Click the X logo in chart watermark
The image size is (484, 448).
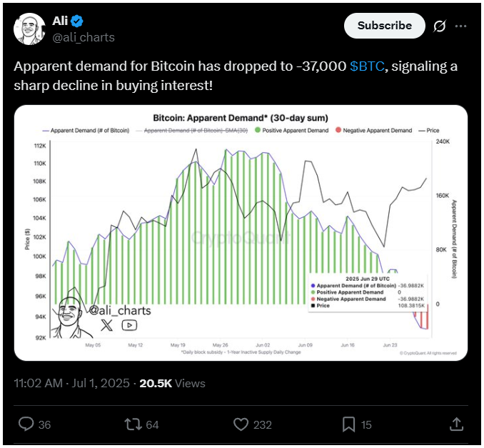(x=106, y=325)
